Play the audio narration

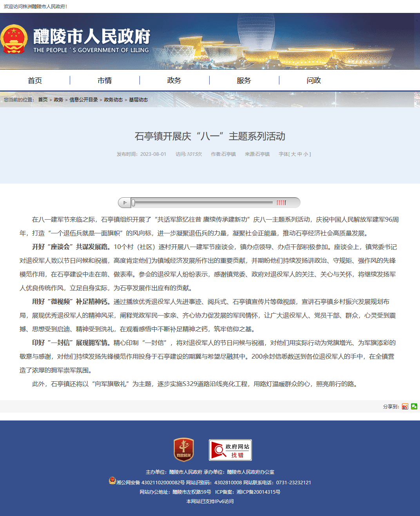125,202
